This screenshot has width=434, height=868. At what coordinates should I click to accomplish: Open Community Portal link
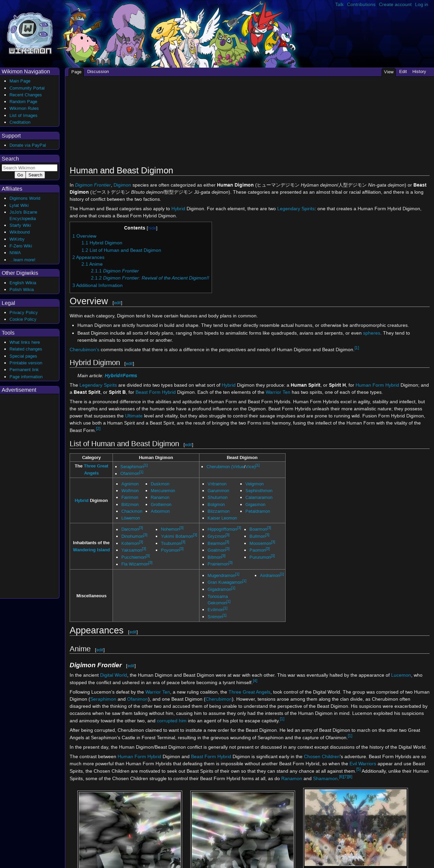coord(27,88)
